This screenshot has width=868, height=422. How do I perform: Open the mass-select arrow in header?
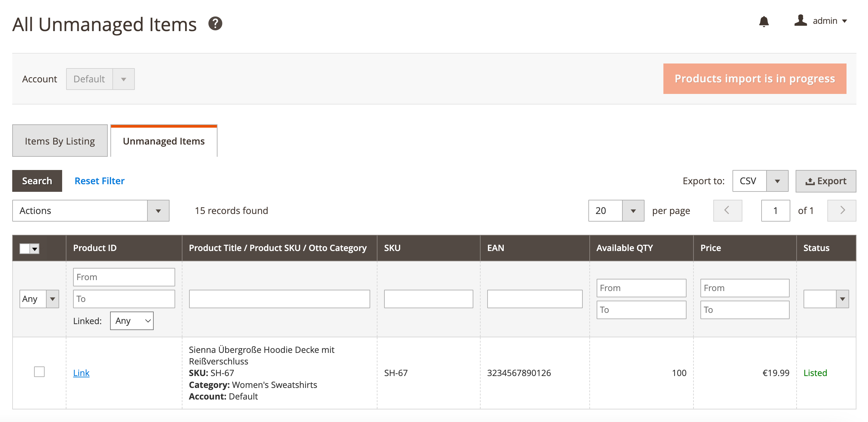pos(35,248)
